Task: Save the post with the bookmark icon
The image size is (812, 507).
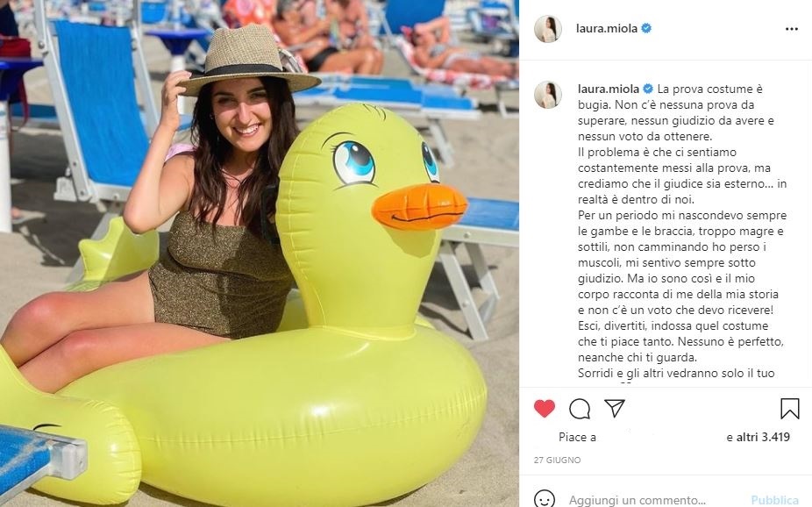Action: click(790, 409)
